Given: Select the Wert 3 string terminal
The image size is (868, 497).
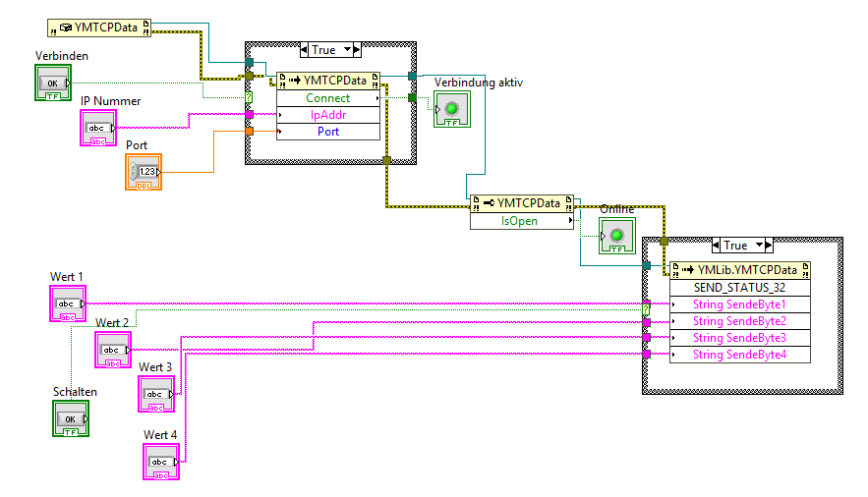Looking at the screenshot, I should click(156, 394).
